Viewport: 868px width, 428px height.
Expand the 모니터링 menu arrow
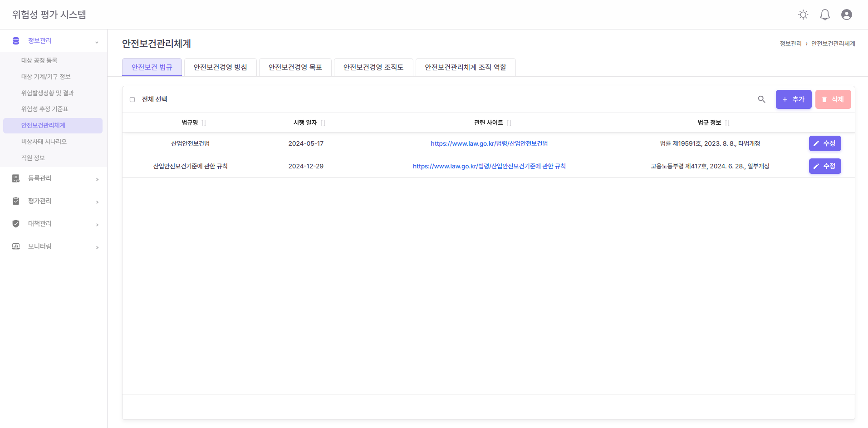(x=97, y=247)
